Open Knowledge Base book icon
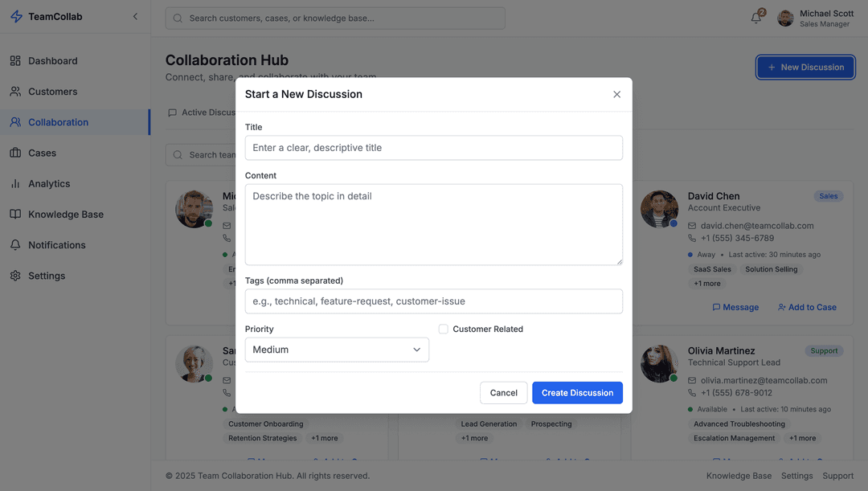The width and height of the screenshot is (868, 491). pyautogui.click(x=15, y=215)
